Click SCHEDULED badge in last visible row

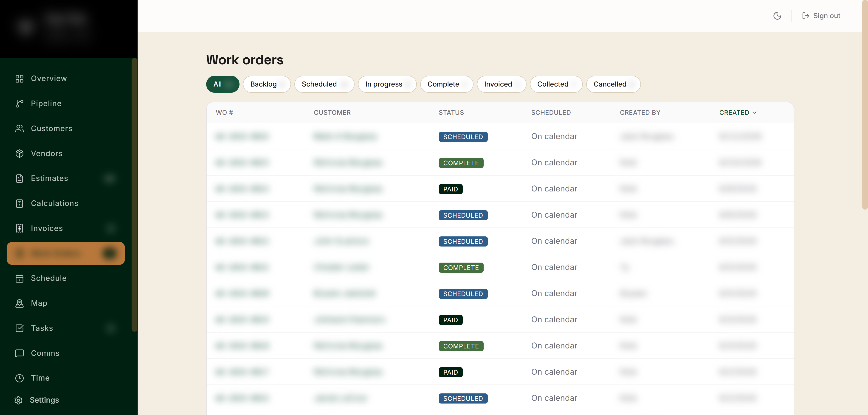[463, 398]
